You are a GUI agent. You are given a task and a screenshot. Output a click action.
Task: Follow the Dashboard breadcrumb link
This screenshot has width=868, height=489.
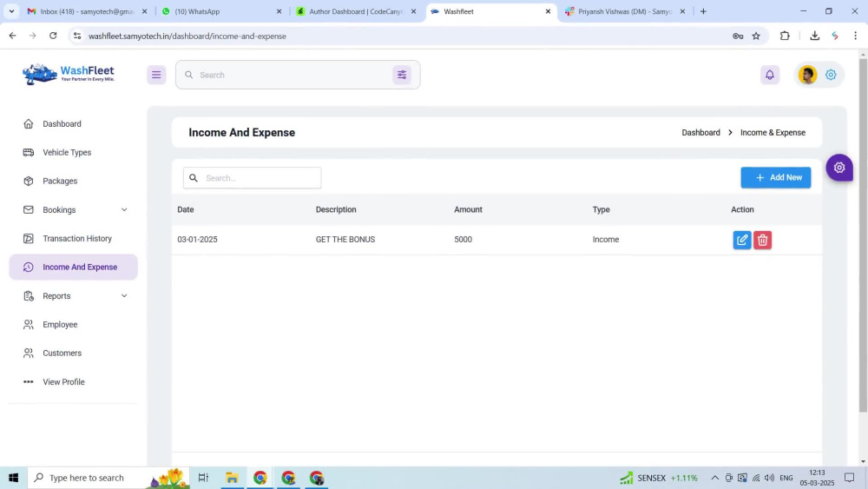700,133
